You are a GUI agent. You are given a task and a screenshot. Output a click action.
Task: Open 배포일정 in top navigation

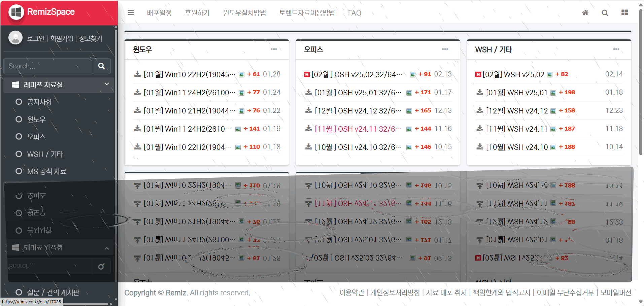(x=159, y=13)
